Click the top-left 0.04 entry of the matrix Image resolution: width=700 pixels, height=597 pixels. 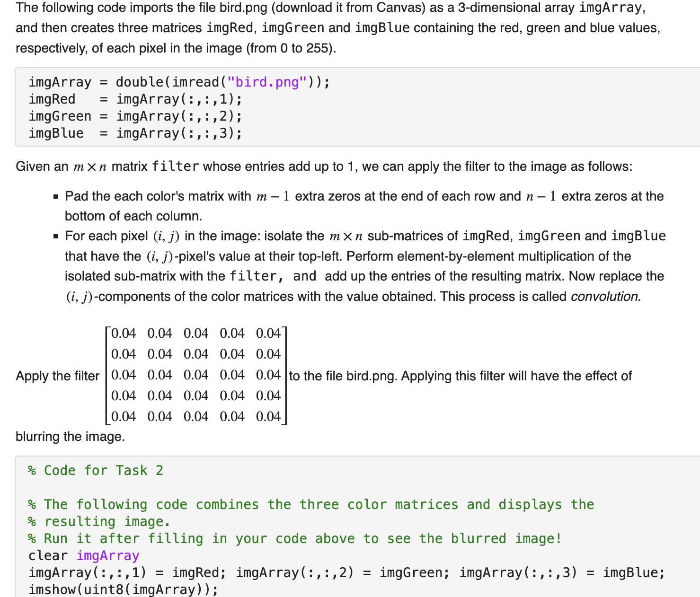[124, 334]
